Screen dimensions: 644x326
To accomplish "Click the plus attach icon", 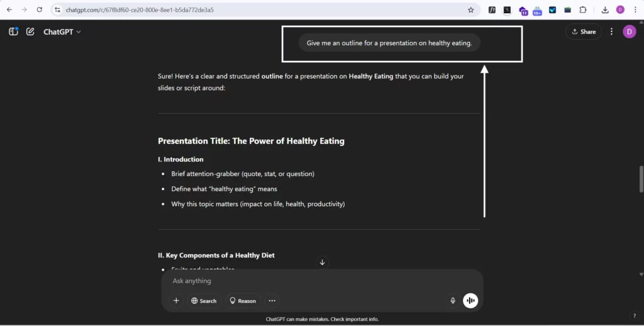I will click(x=176, y=301).
